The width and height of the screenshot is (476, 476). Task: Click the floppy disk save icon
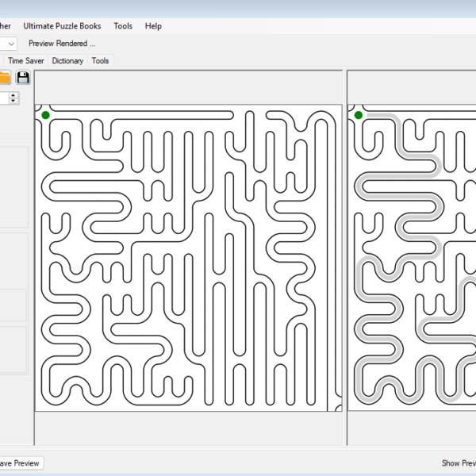[x=23, y=77]
